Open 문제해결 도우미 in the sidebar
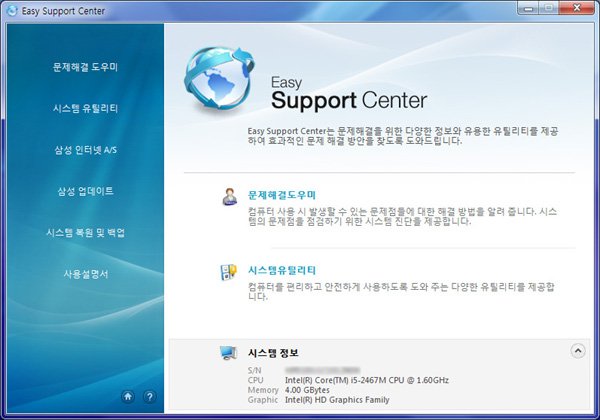 coord(85,67)
